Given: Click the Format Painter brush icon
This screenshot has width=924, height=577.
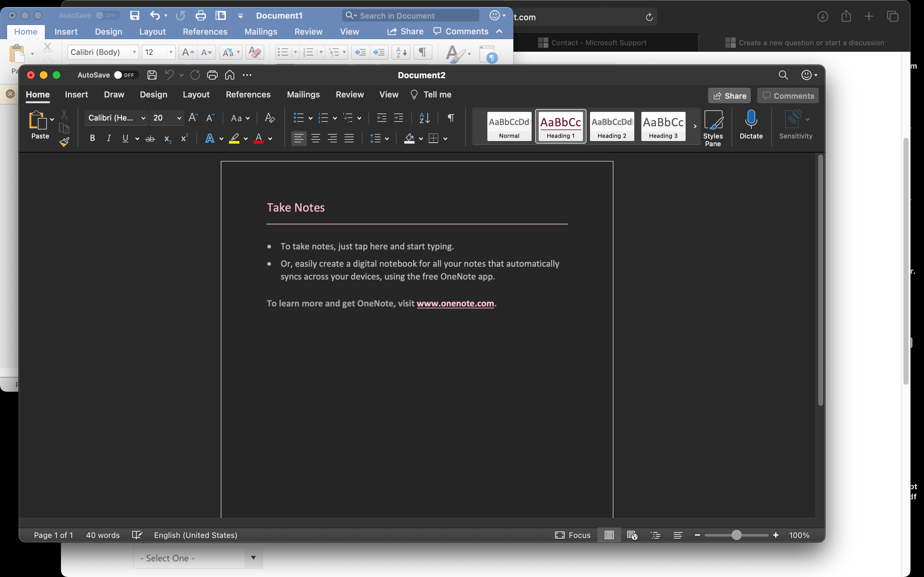Looking at the screenshot, I should coord(64,142).
